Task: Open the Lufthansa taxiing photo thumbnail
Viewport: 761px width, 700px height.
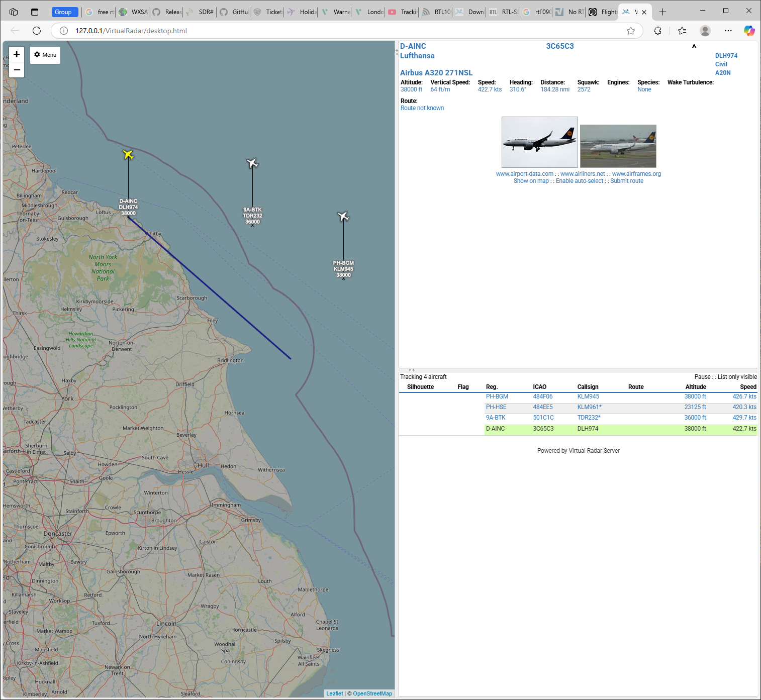Action: coord(618,146)
